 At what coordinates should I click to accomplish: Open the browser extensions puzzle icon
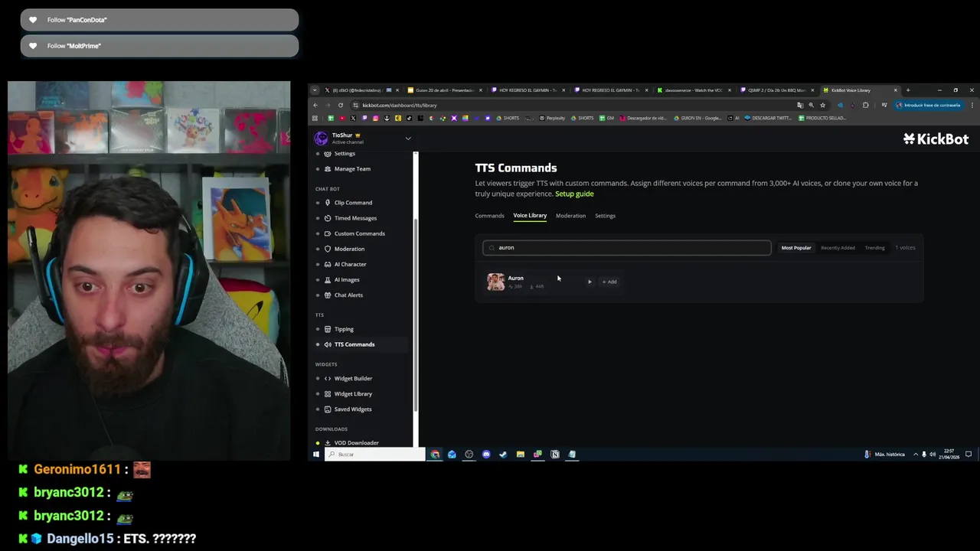point(866,105)
